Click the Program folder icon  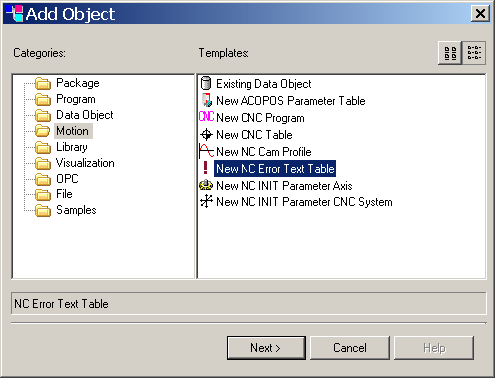[43, 99]
